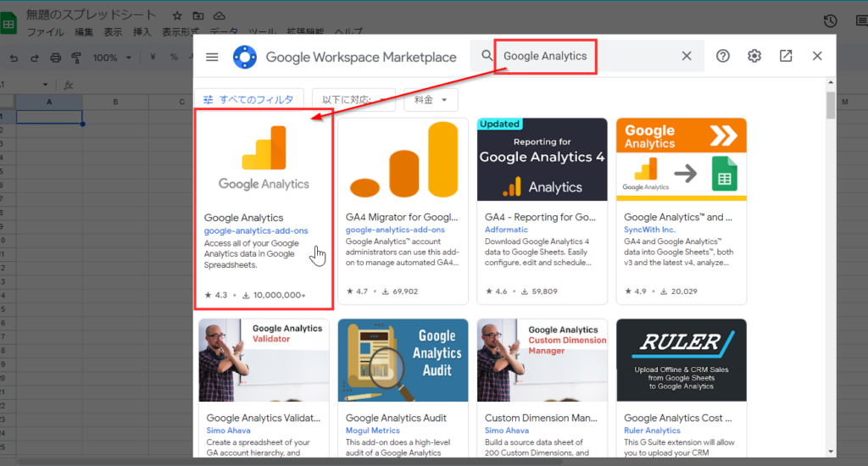Select column B header in the sheet
The image size is (868, 466).
pos(115,102)
